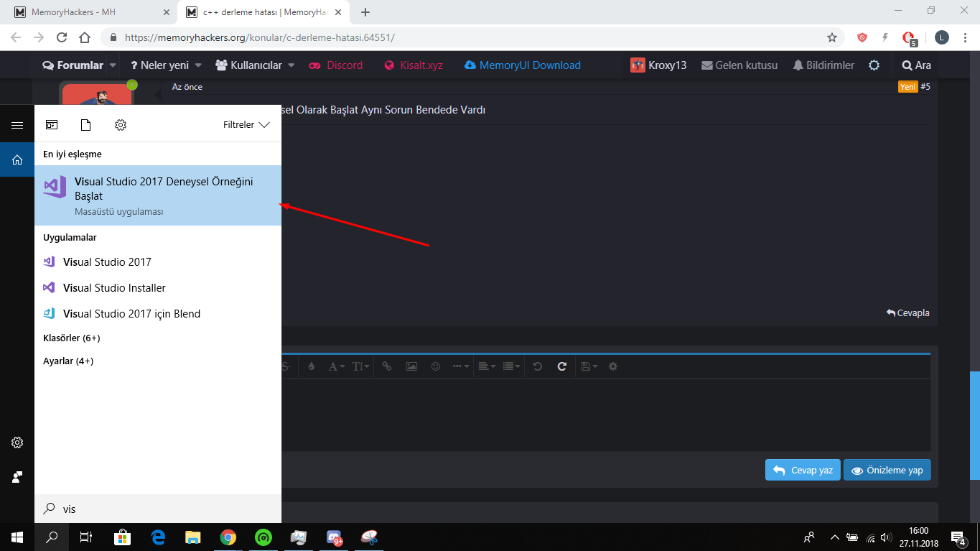Launch Visual Studio 2017 Deneysel Örneğini Başlat
Viewport: 980px width, 551px height.
pyautogui.click(x=158, y=195)
